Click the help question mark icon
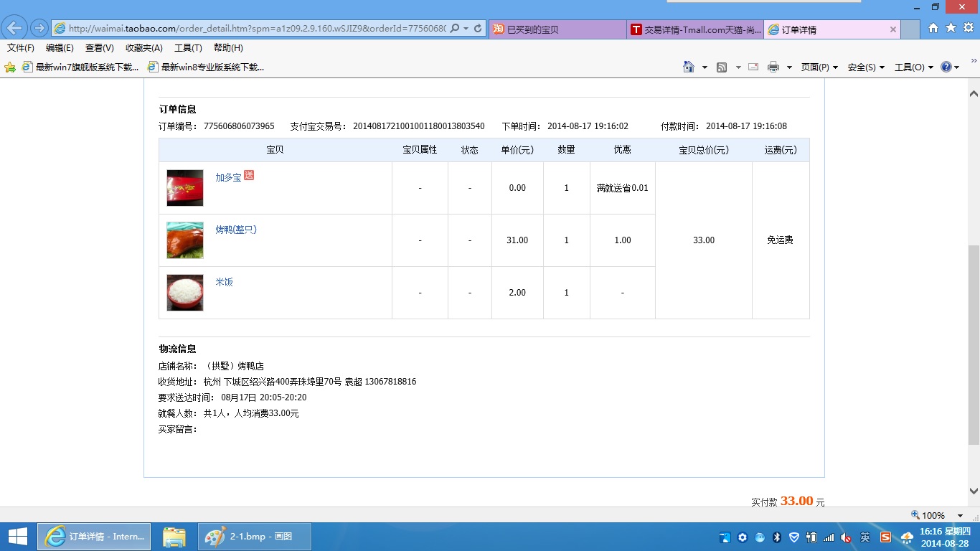The image size is (980, 551). (x=946, y=67)
